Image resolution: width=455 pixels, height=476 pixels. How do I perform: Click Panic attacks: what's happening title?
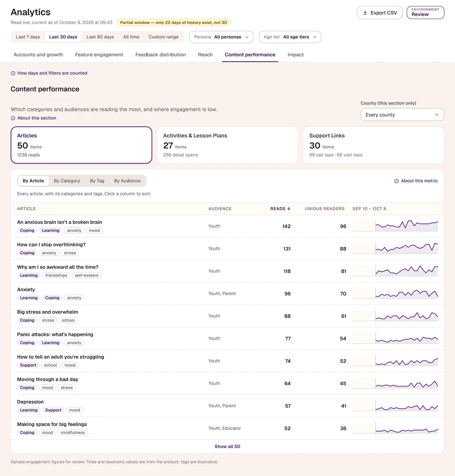pos(55,334)
